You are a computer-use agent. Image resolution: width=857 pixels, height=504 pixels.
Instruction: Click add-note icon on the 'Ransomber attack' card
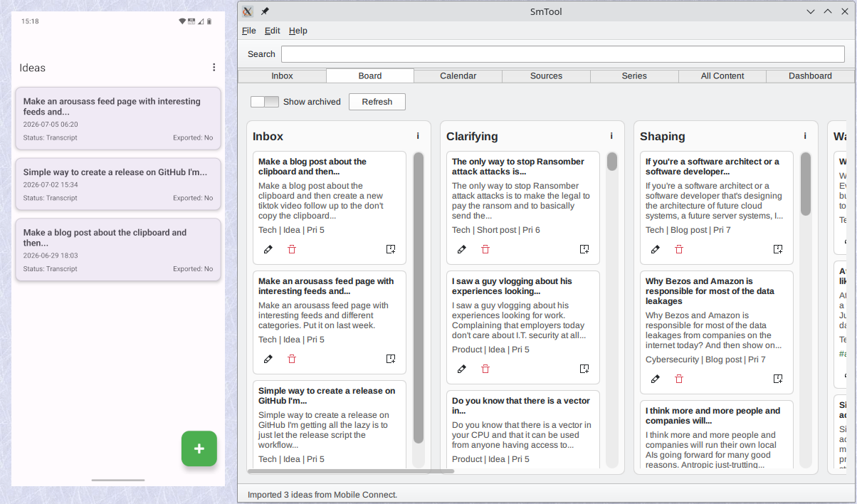584,249
